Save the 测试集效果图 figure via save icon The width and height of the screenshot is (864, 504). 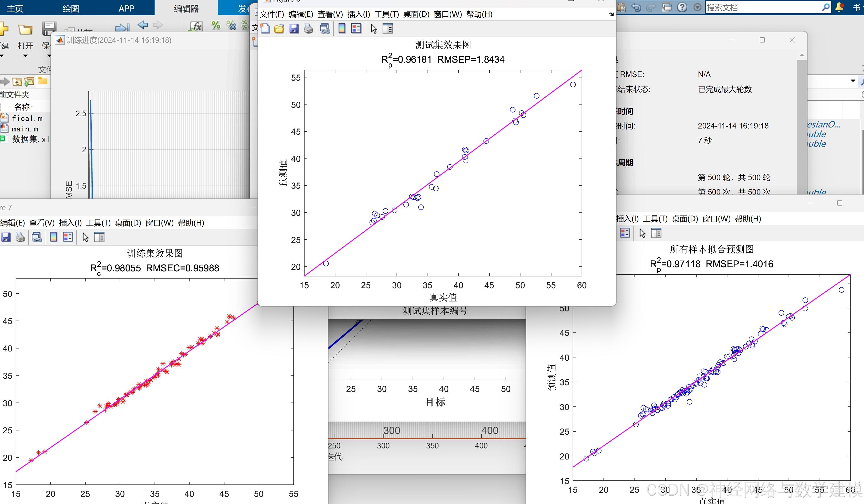point(294,29)
